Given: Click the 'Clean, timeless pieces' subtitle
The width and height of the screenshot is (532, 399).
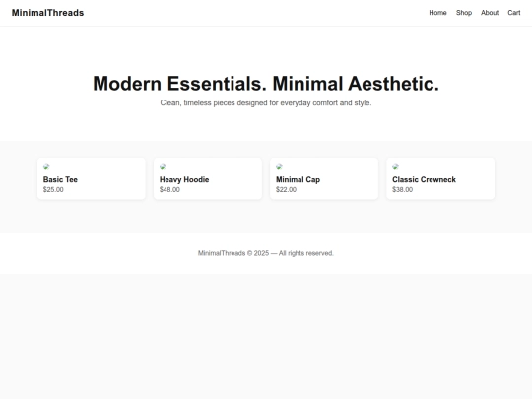Looking at the screenshot, I should pyautogui.click(x=266, y=102).
